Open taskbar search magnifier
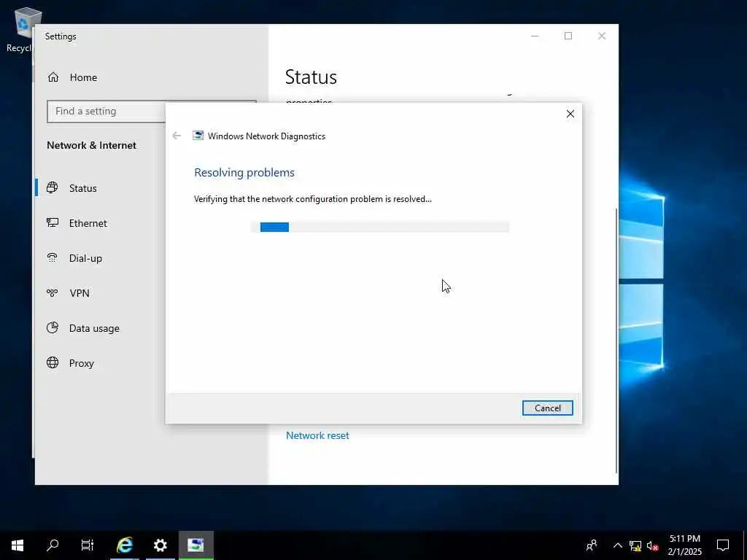Screen dimensions: 747x560 tap(53, 545)
